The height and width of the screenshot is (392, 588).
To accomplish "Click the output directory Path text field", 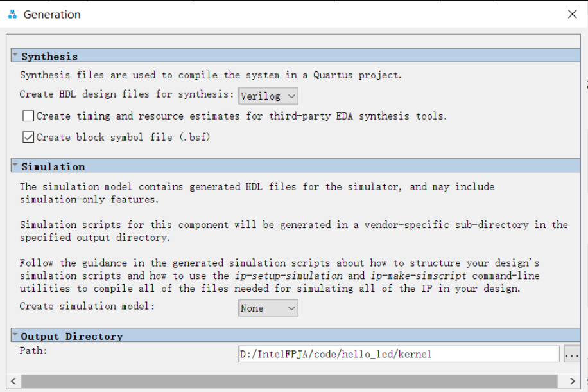I will click(398, 354).
